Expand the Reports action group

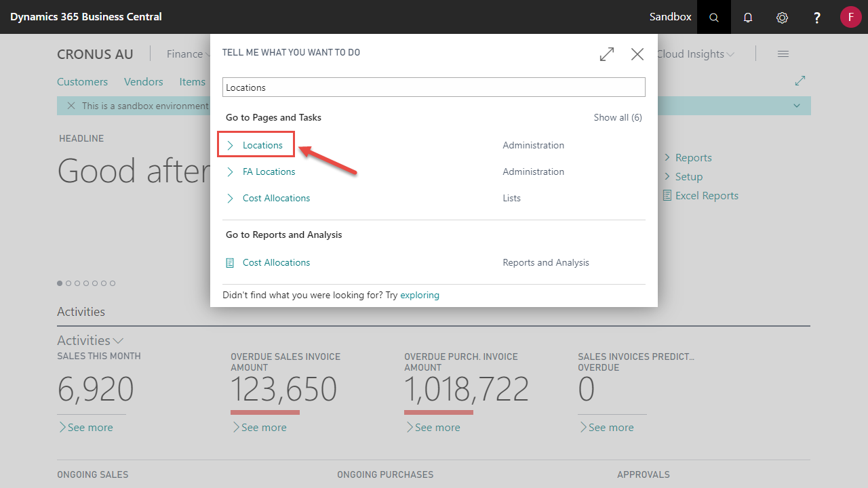[x=687, y=157]
